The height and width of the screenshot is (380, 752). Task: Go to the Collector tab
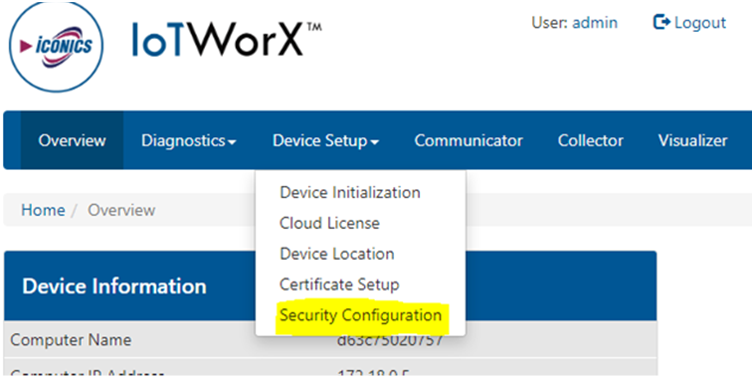click(590, 141)
